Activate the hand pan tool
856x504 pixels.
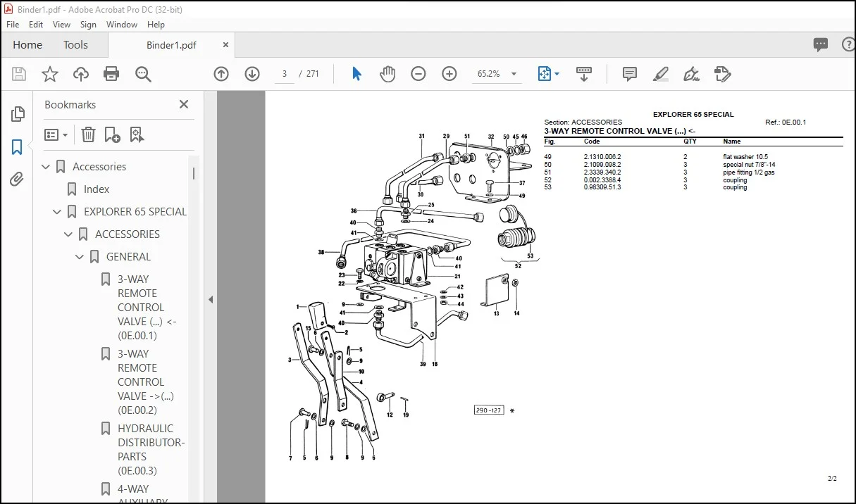coord(387,74)
